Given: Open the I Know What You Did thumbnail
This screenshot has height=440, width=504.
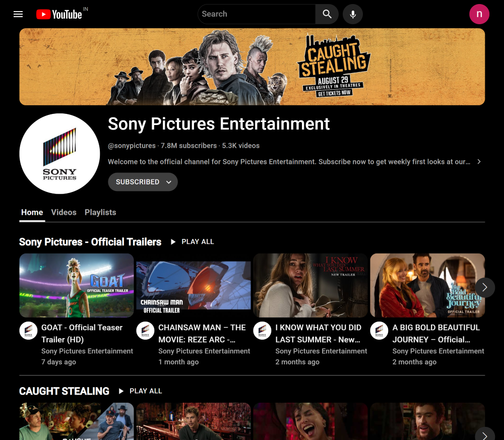Looking at the screenshot, I should (x=310, y=285).
